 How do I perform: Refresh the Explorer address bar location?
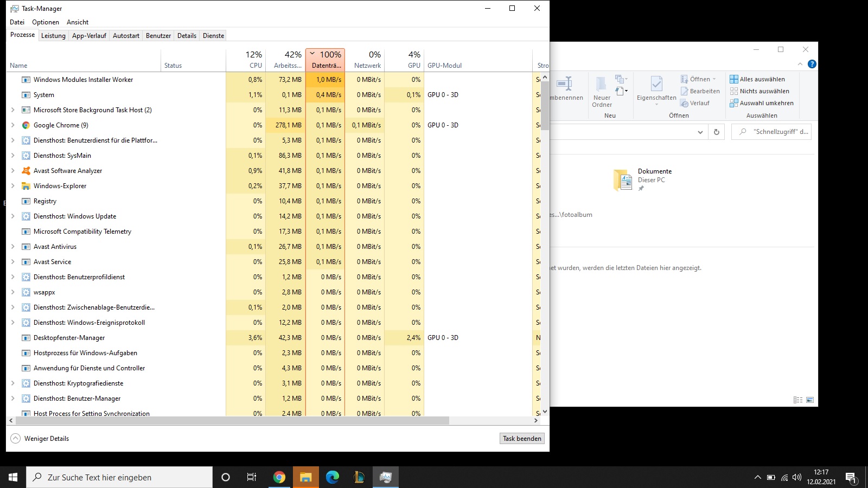pos(717,132)
